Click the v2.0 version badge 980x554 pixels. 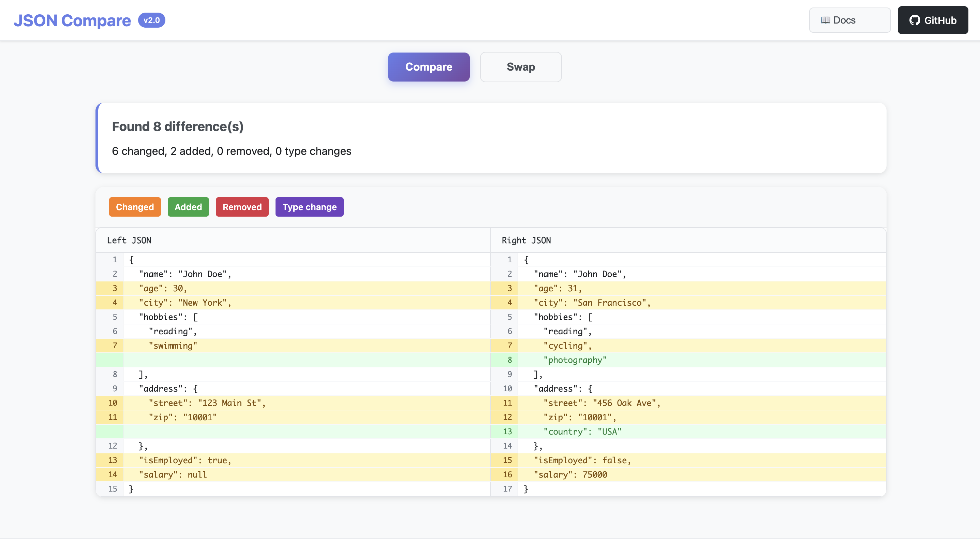click(151, 20)
